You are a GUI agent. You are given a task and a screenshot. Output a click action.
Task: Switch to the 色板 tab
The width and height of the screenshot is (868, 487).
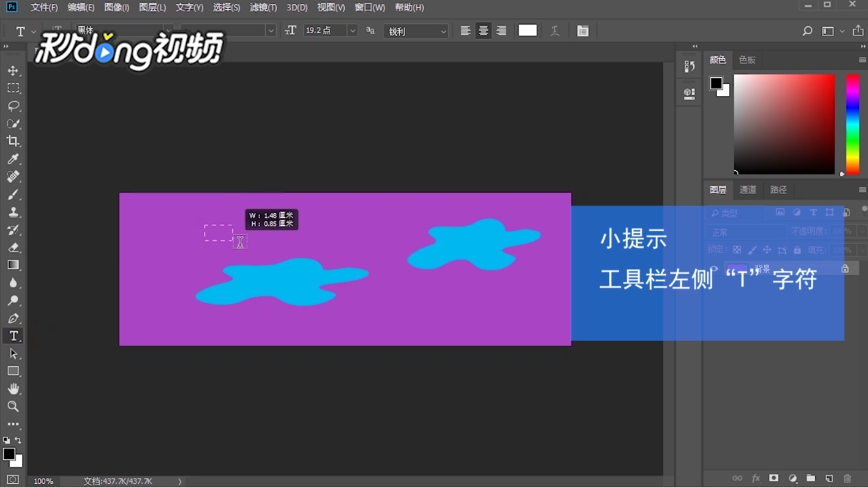pos(747,60)
